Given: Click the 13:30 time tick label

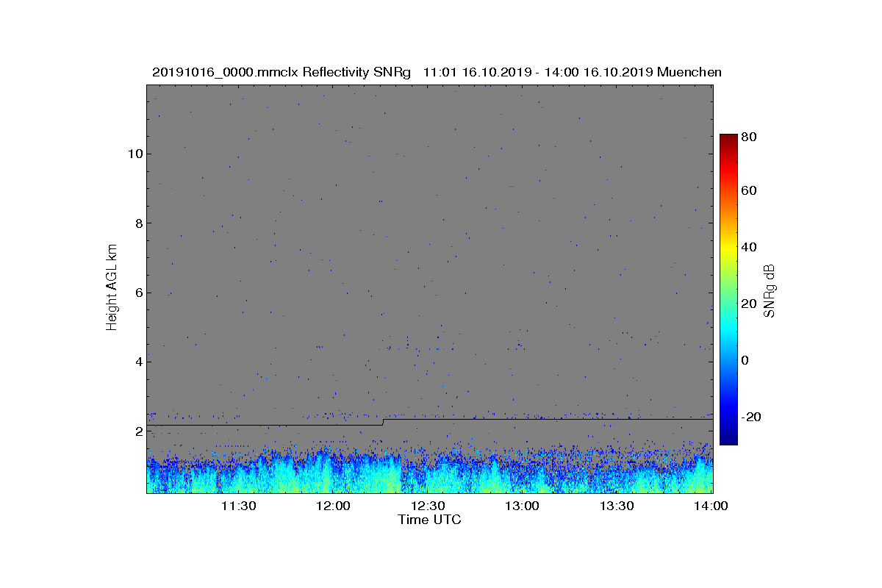Looking at the screenshot, I should 617,506.
